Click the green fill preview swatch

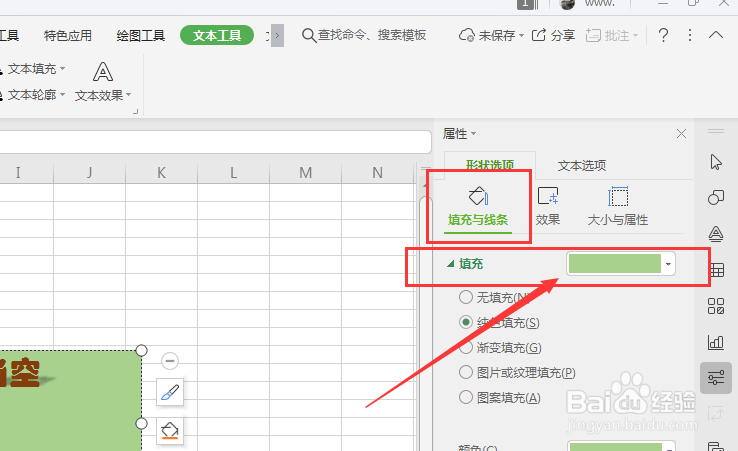(x=615, y=264)
